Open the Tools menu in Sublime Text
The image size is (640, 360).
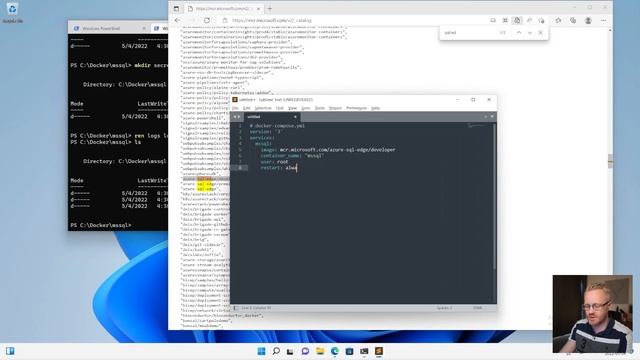pos(320,108)
